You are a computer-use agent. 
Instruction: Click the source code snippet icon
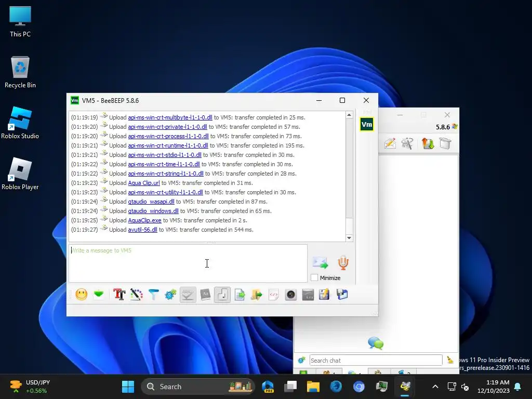pyautogui.click(x=274, y=295)
